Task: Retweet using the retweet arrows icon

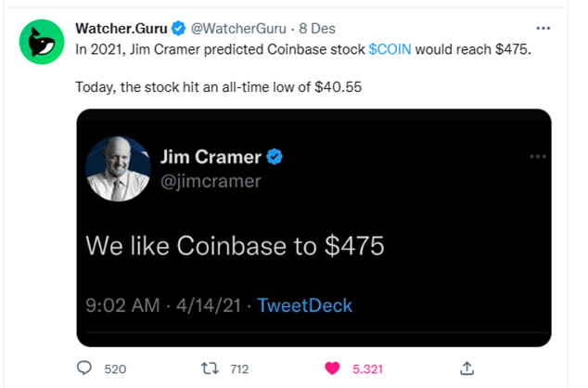Action: (x=210, y=369)
